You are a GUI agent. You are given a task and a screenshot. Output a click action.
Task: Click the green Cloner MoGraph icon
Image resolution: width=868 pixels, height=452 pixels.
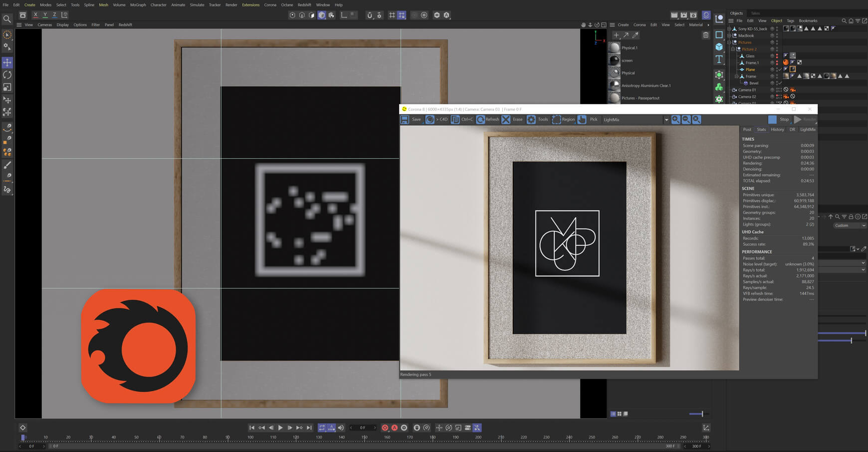pyautogui.click(x=719, y=87)
